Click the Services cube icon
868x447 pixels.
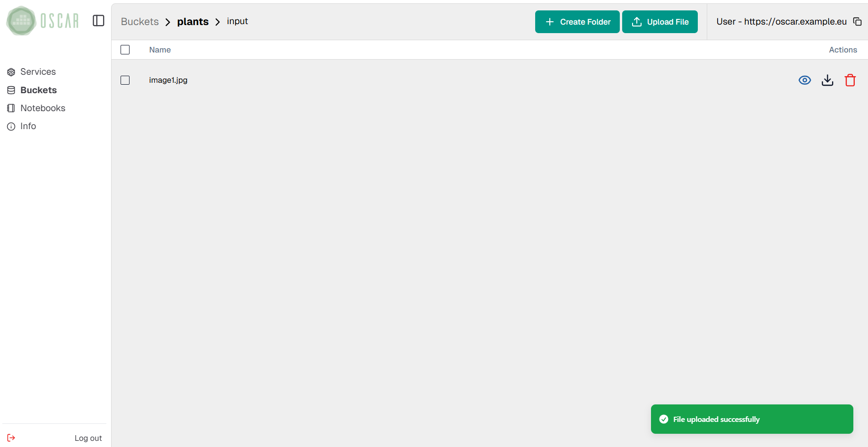11,71
